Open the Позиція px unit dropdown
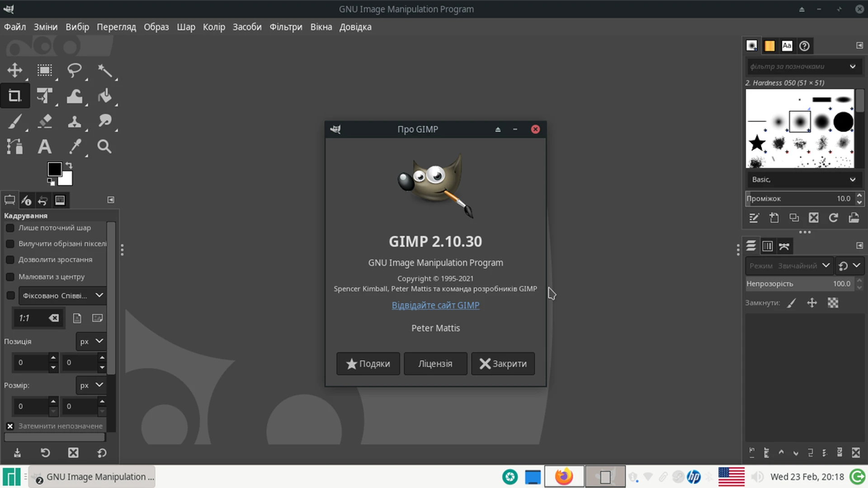This screenshot has height=488, width=868. click(x=91, y=341)
